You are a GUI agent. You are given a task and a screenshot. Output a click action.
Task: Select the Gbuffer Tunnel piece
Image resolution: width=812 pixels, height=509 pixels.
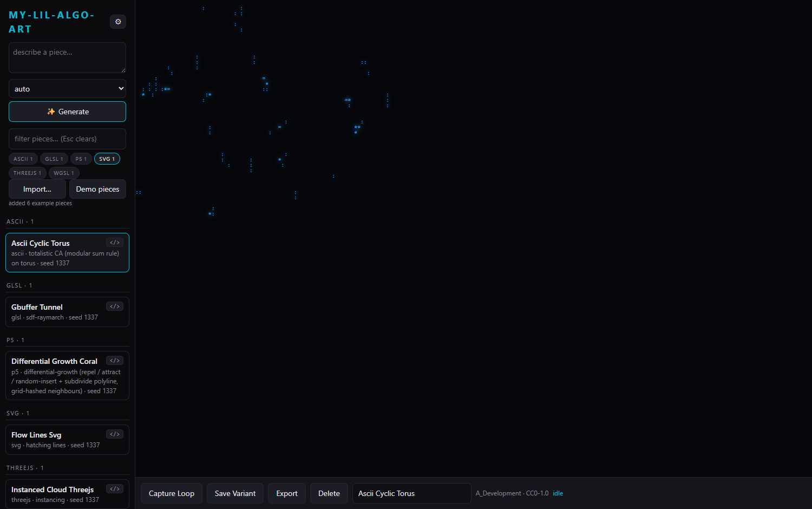tap(67, 312)
